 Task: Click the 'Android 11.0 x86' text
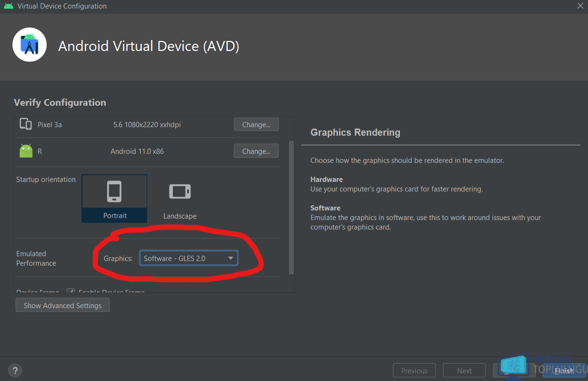pyautogui.click(x=137, y=151)
